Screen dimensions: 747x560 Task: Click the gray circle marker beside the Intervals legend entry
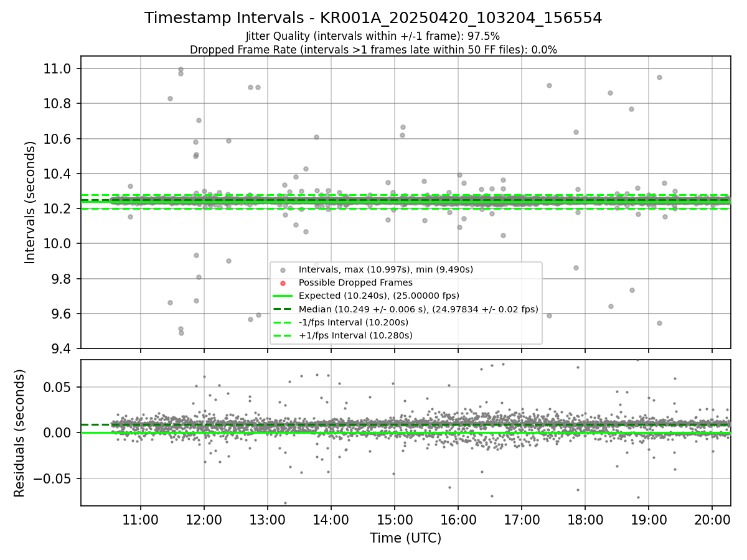coord(283,270)
